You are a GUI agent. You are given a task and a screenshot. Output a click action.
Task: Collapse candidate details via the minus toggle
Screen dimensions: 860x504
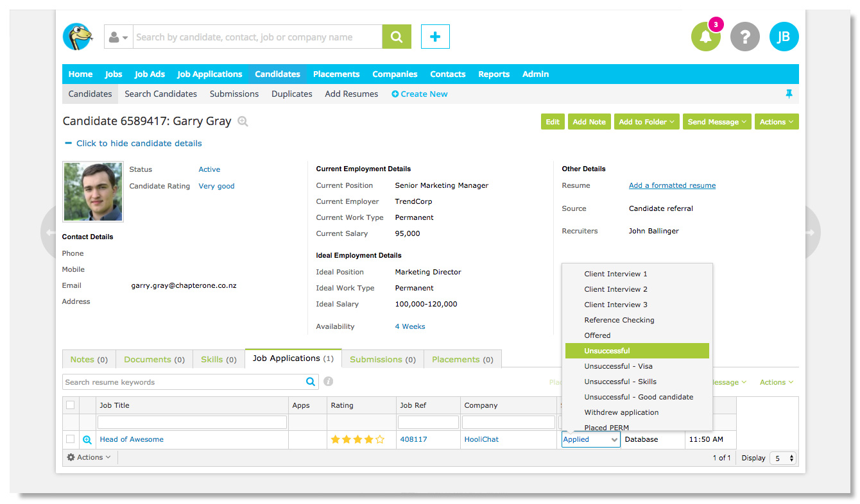[x=68, y=143]
